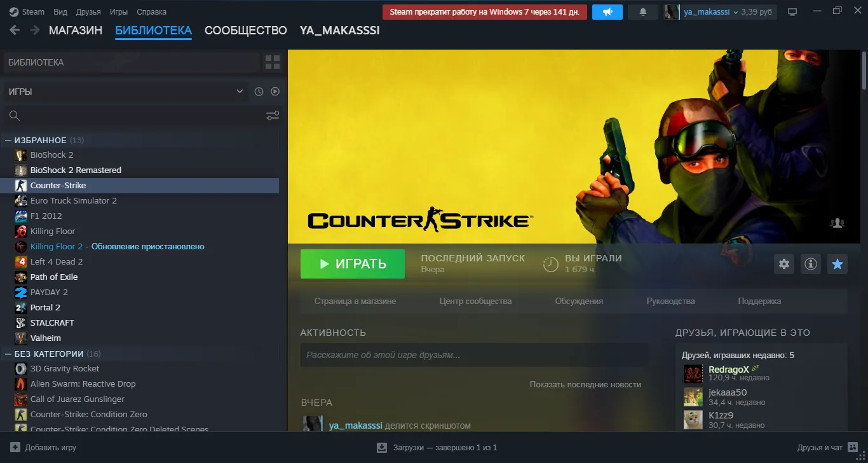
Task: Select the BioShock 2 game icon
Action: (x=21, y=155)
